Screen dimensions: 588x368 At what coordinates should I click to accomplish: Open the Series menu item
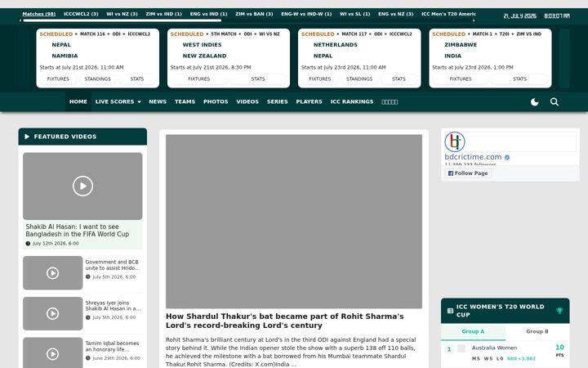277,101
